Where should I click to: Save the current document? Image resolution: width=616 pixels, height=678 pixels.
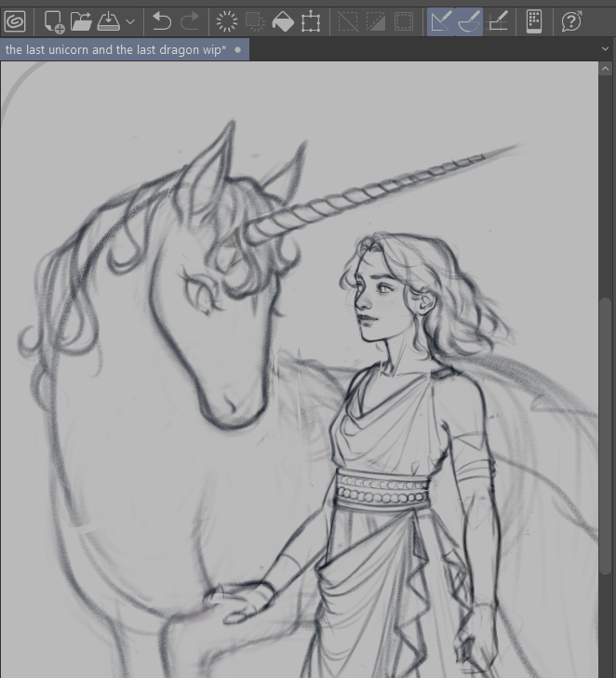point(108,21)
